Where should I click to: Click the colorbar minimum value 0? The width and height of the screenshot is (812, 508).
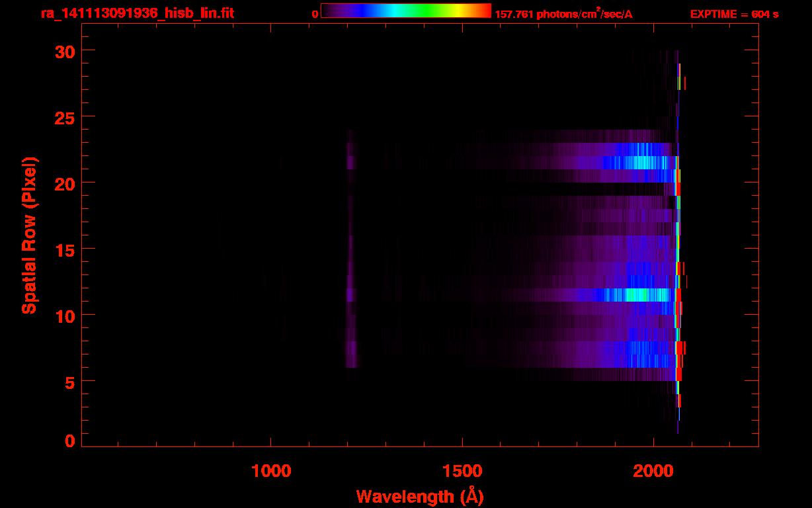point(315,14)
